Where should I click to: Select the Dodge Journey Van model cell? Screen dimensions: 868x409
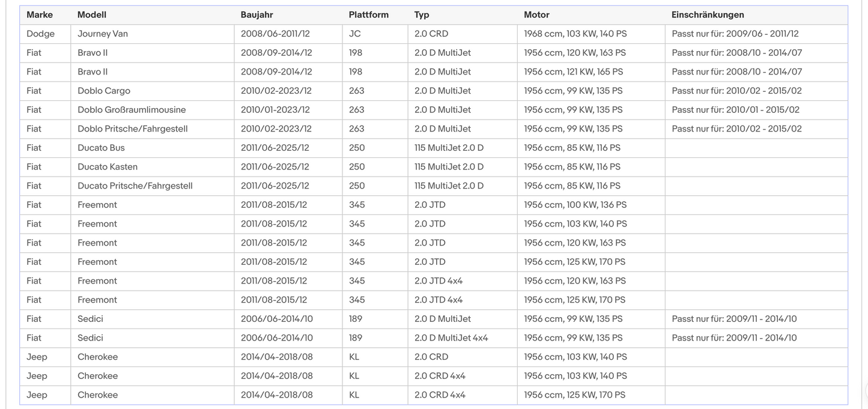coord(153,34)
